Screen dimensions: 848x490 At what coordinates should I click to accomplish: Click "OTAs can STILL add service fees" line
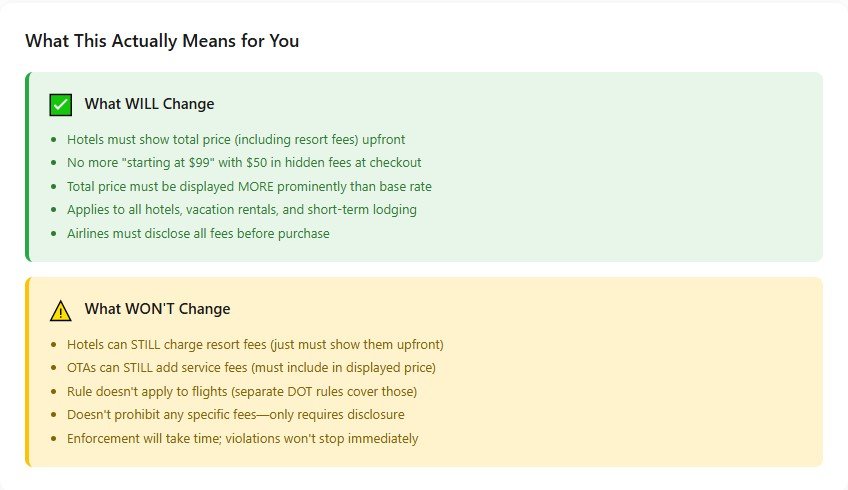click(250, 368)
